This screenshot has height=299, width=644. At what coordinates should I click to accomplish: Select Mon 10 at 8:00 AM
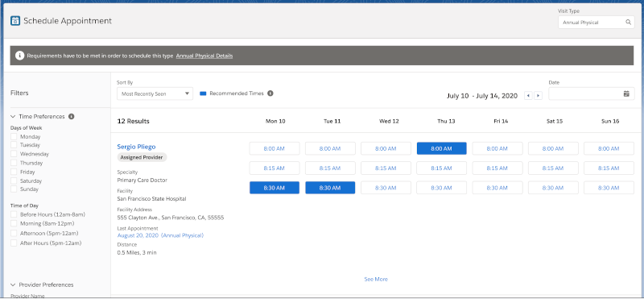(x=275, y=148)
